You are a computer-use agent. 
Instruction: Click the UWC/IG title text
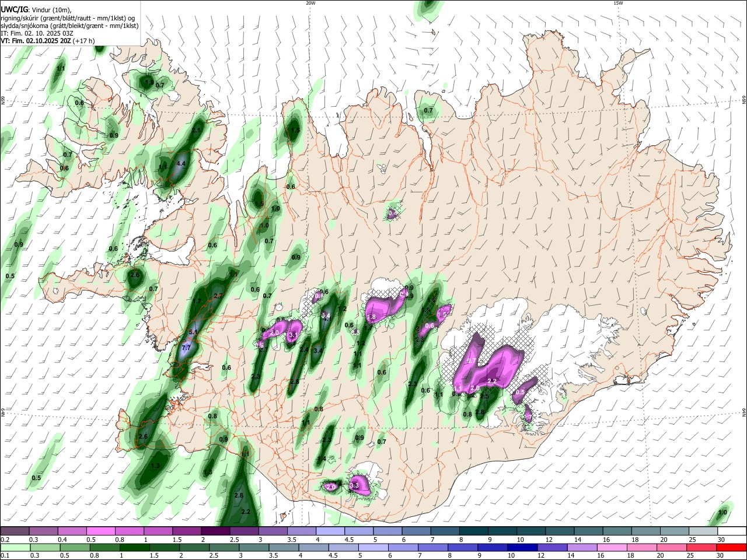tap(14, 9)
